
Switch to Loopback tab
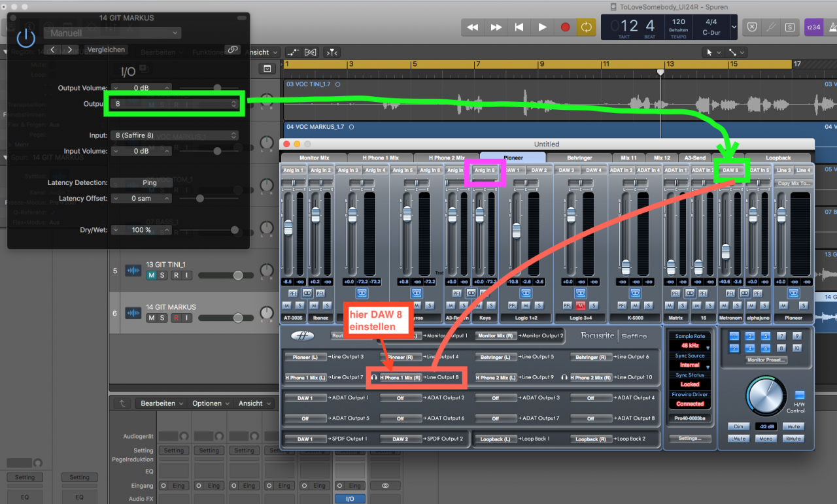point(778,158)
